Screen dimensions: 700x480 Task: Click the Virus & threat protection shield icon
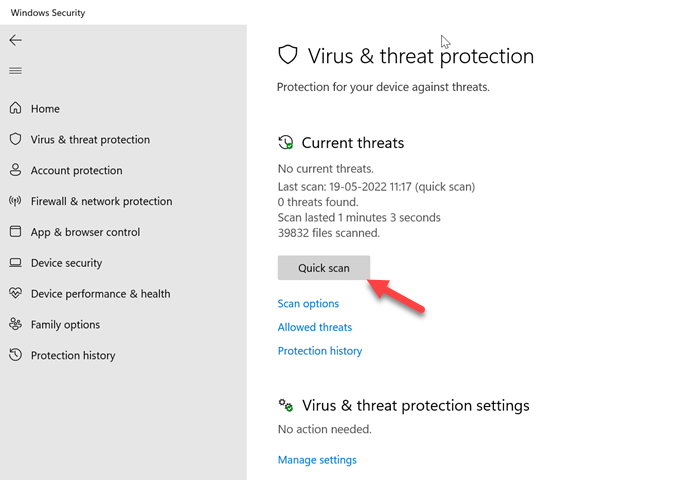coord(15,140)
